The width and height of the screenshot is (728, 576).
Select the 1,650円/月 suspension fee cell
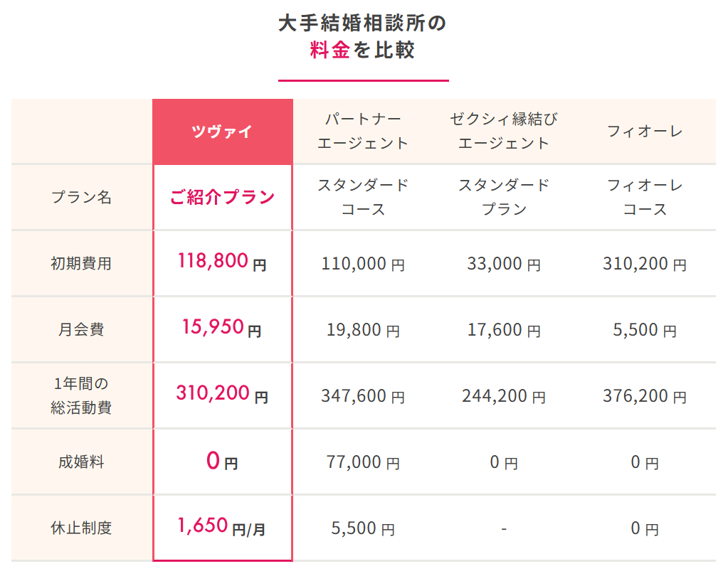[x=223, y=526]
